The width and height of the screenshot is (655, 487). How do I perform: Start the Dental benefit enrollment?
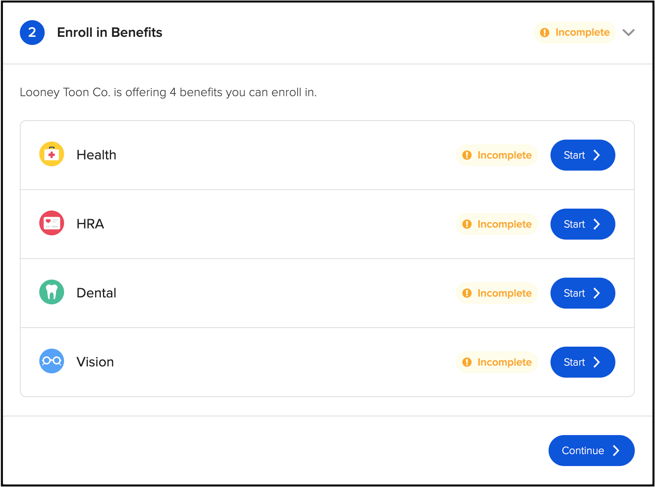click(x=582, y=293)
